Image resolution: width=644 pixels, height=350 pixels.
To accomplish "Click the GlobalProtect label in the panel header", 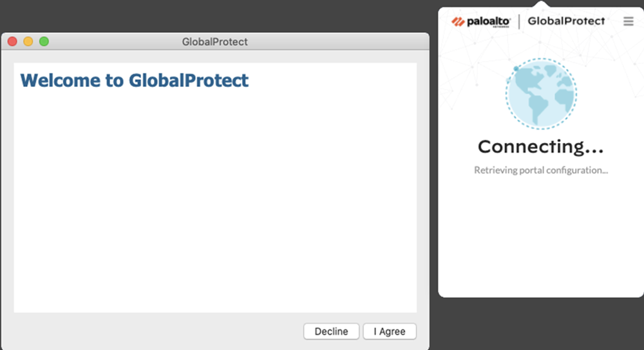I will 566,21.
